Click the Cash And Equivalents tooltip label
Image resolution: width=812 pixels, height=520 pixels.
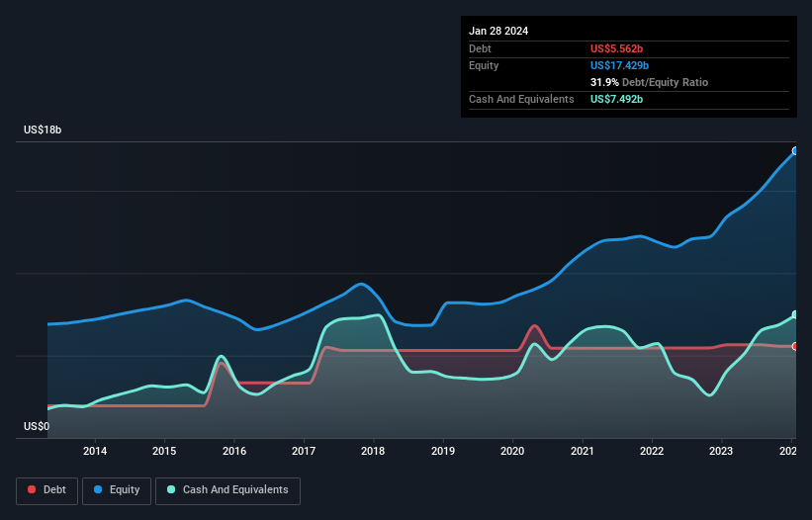tap(521, 99)
